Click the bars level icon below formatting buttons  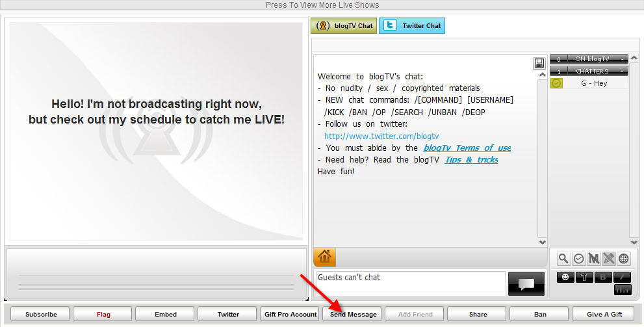click(623, 289)
